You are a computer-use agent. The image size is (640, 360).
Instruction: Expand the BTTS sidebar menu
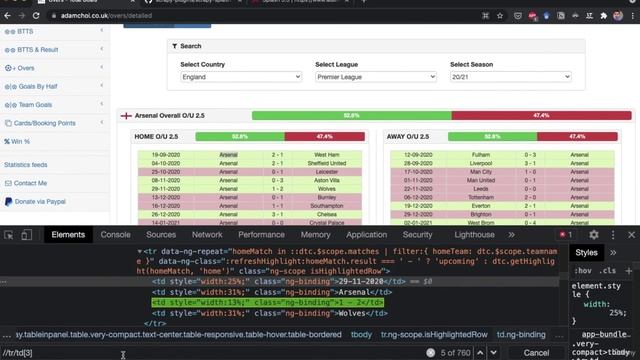pyautogui.click(x=55, y=31)
